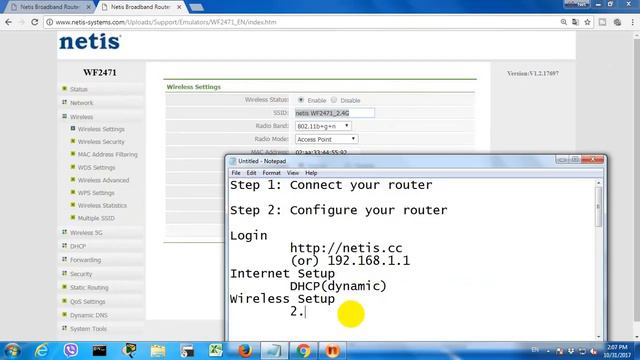640x360 pixels.
Task: Open System Tools in the sidebar
Action: (88, 329)
